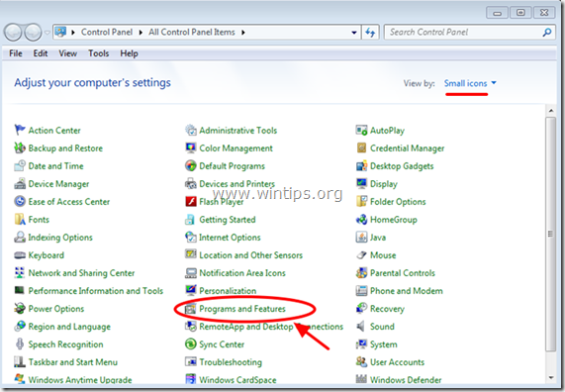Click the Region and Language globe icon
The height and width of the screenshot is (392, 565).
(20, 326)
